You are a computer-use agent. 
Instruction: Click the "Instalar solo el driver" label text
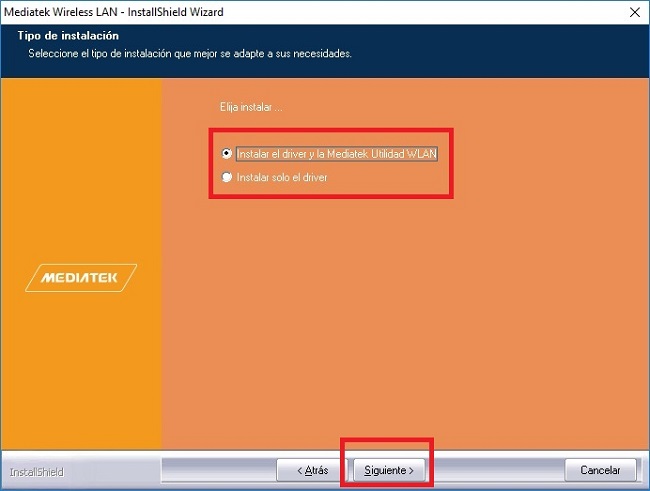282,177
